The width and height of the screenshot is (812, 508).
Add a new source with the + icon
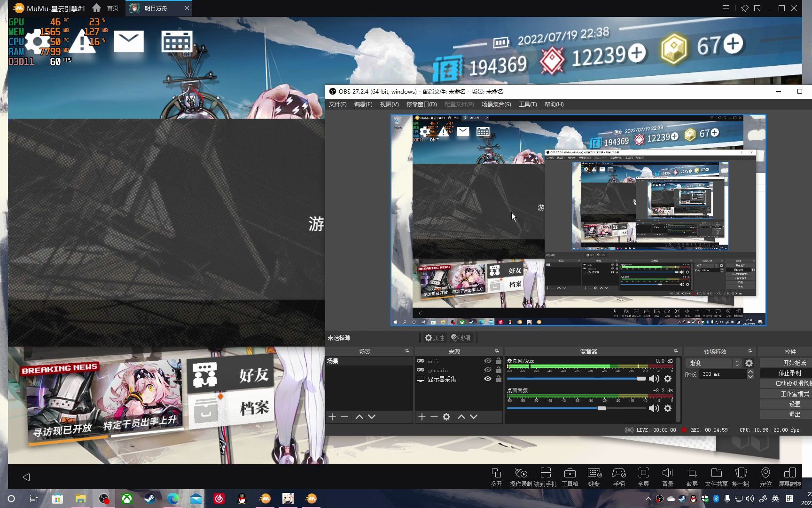(x=422, y=417)
